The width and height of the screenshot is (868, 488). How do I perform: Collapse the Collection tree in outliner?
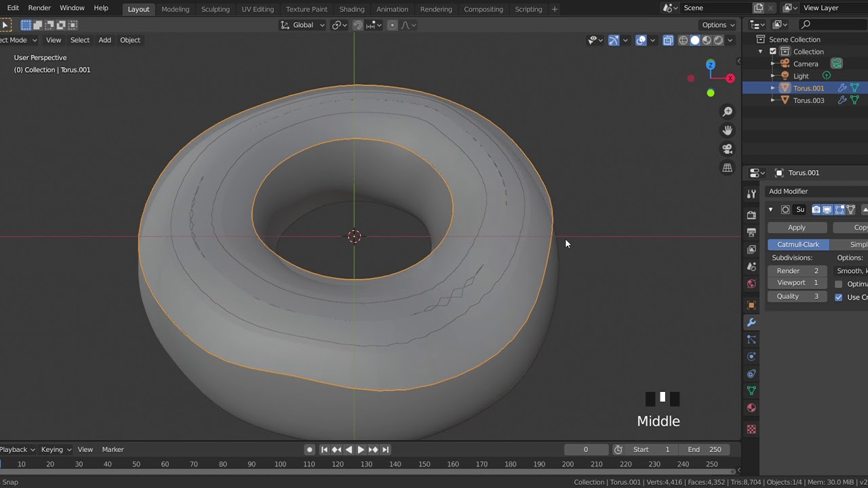coord(761,52)
